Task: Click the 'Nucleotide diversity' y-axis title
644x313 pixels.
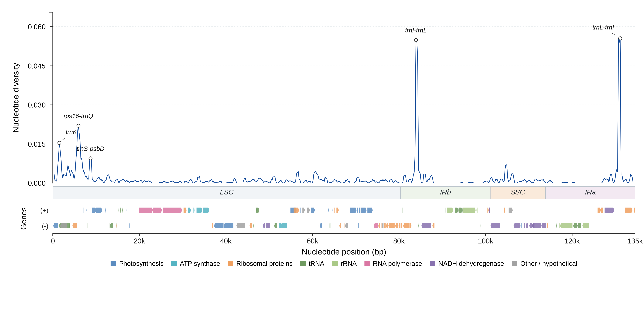Action: point(16,98)
